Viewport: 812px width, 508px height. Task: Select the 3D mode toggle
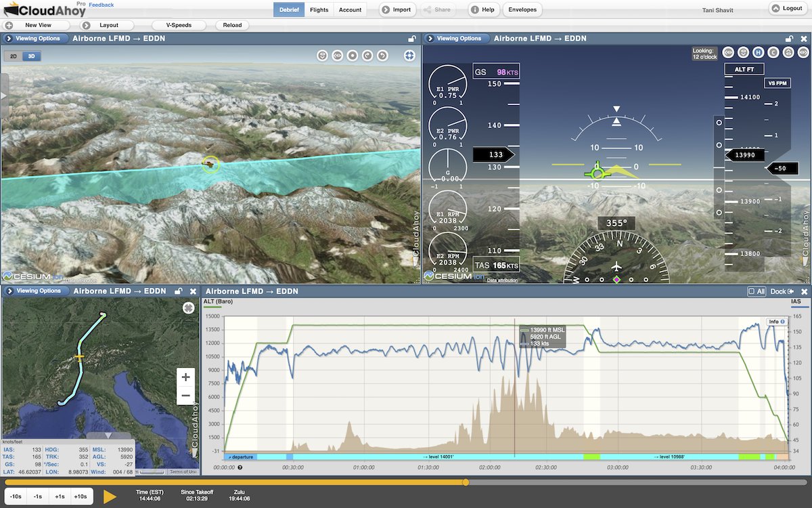pos(31,57)
